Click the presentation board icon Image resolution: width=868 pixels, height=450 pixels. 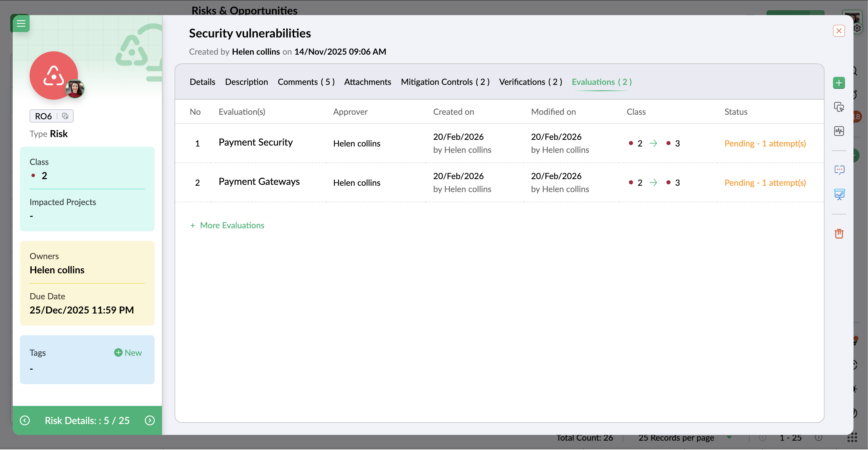click(839, 194)
